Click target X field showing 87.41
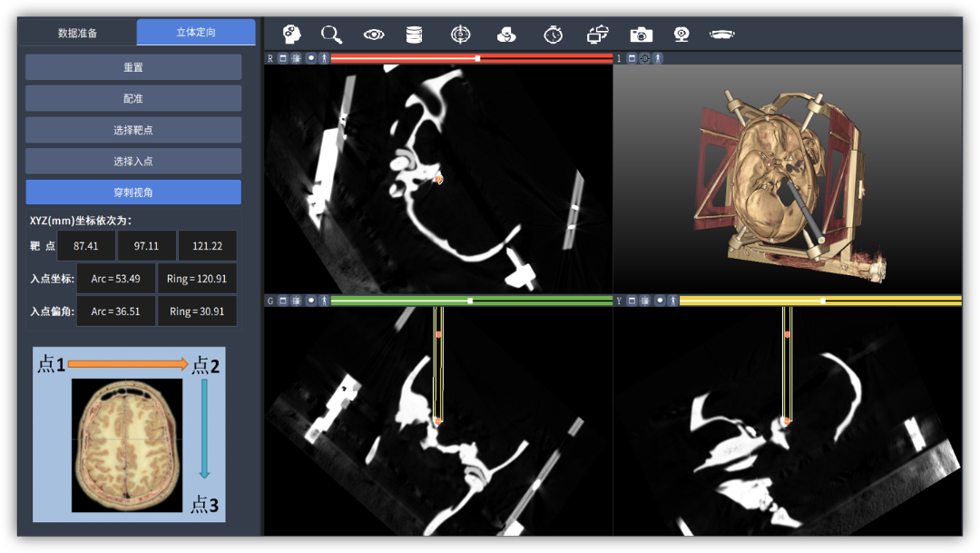This screenshot has width=980, height=553. point(85,246)
